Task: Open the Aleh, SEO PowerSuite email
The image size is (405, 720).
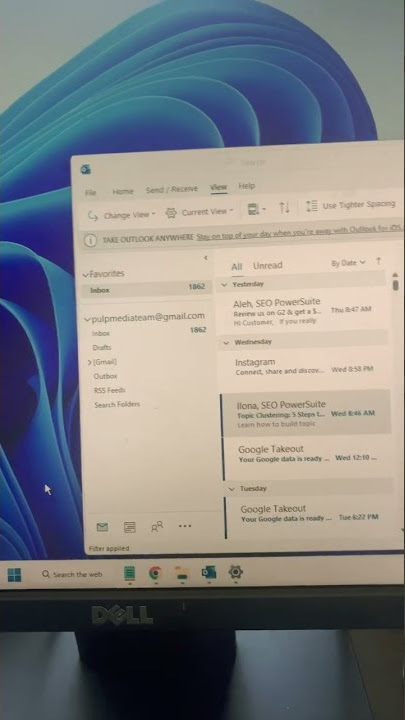Action: [302, 311]
